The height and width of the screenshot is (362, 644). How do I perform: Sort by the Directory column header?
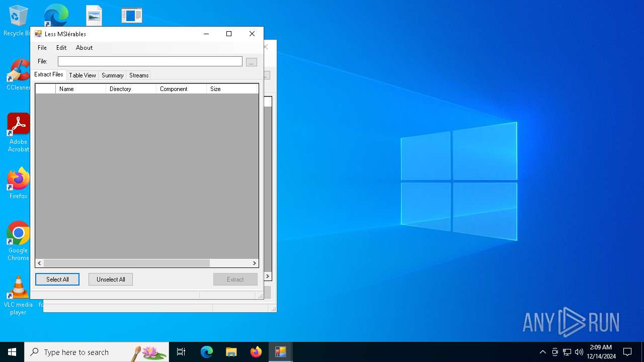click(131, 89)
